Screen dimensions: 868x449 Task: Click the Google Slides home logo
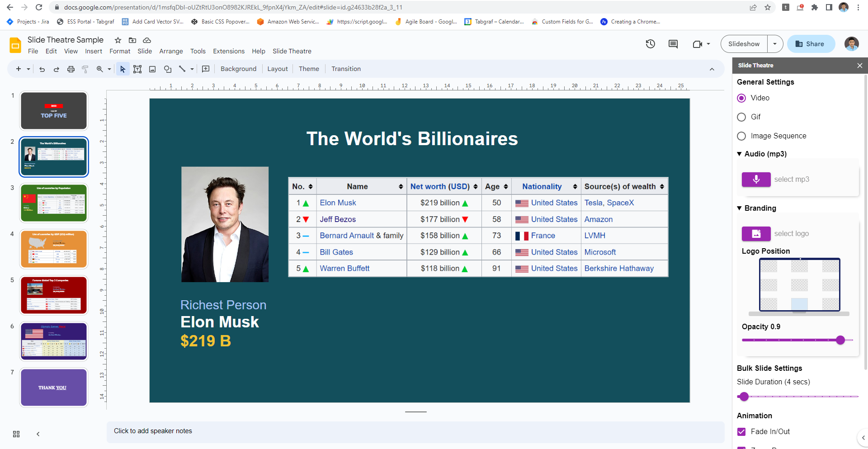click(15, 45)
